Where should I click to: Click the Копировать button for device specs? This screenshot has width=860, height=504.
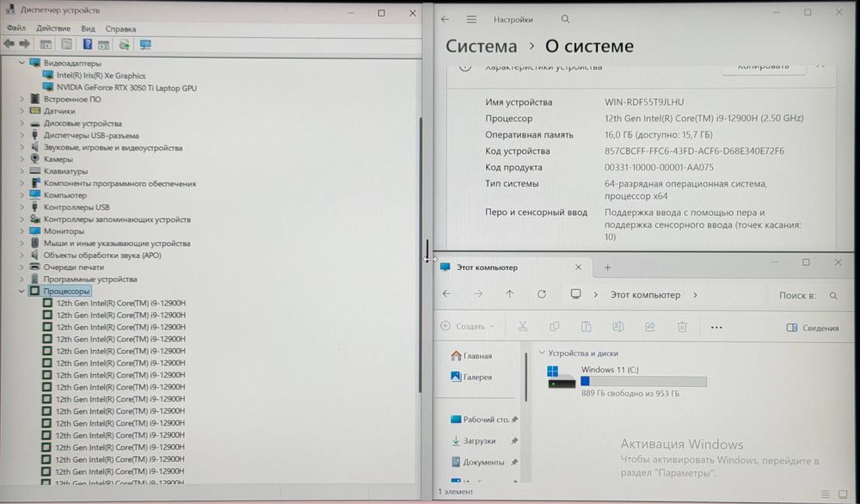pyautogui.click(x=764, y=66)
